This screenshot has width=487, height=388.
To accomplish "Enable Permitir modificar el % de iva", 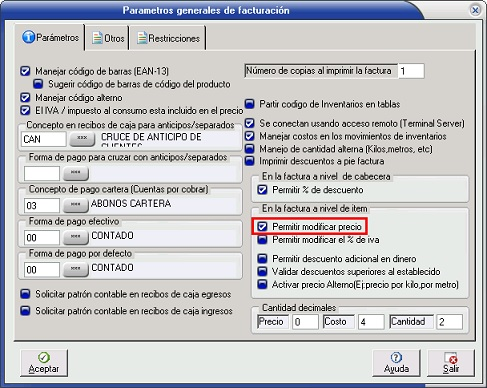I will point(262,240).
